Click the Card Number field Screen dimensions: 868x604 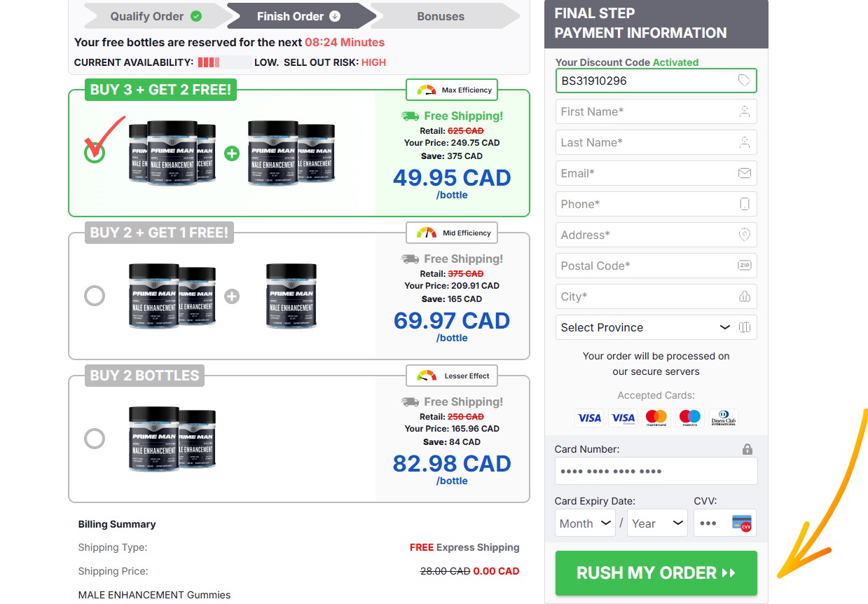[656, 471]
